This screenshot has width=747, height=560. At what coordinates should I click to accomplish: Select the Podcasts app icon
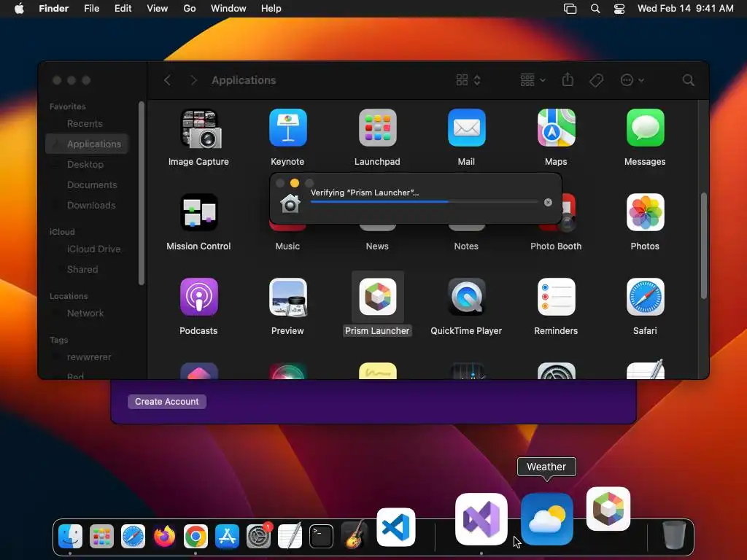199,297
